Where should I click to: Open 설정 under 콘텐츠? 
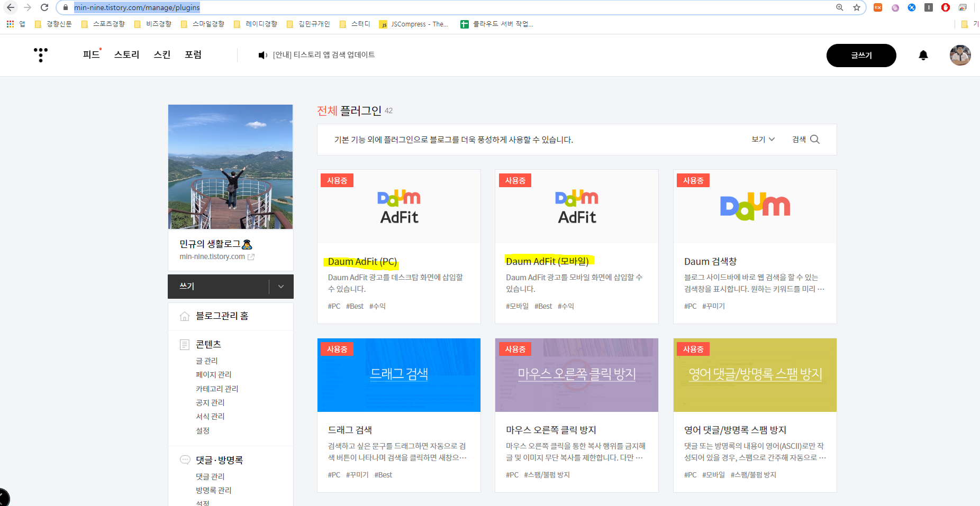tap(203, 430)
